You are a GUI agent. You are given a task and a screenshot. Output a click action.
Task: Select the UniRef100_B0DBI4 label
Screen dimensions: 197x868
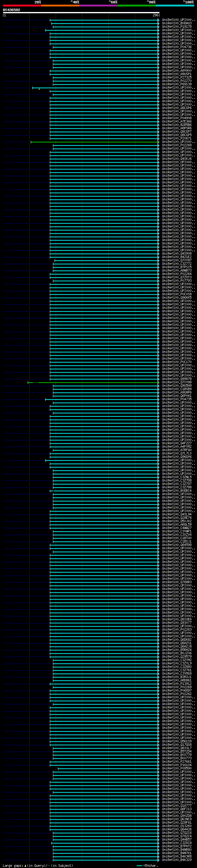(x=177, y=491)
